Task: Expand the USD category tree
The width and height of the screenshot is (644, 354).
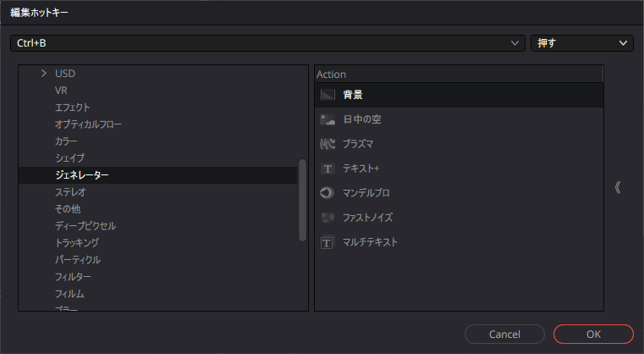Action: tap(44, 74)
